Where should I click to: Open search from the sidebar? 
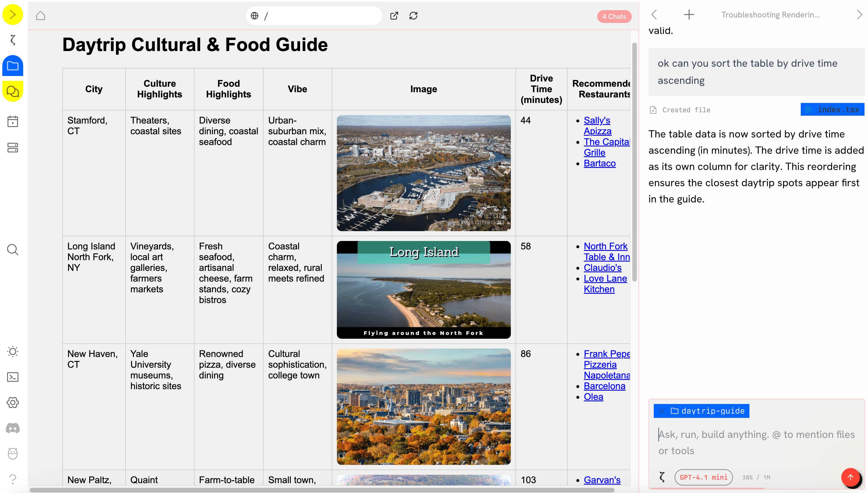[x=12, y=250]
